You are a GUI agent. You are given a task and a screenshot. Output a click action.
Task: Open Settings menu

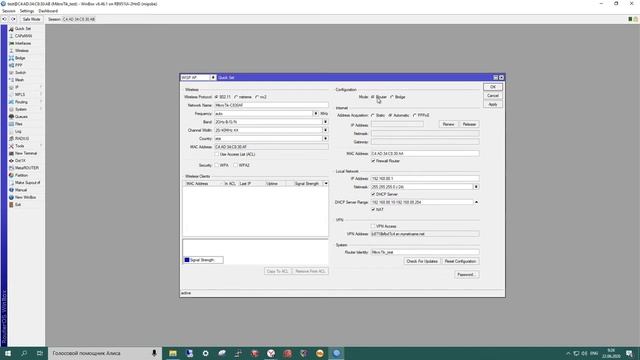point(27,11)
